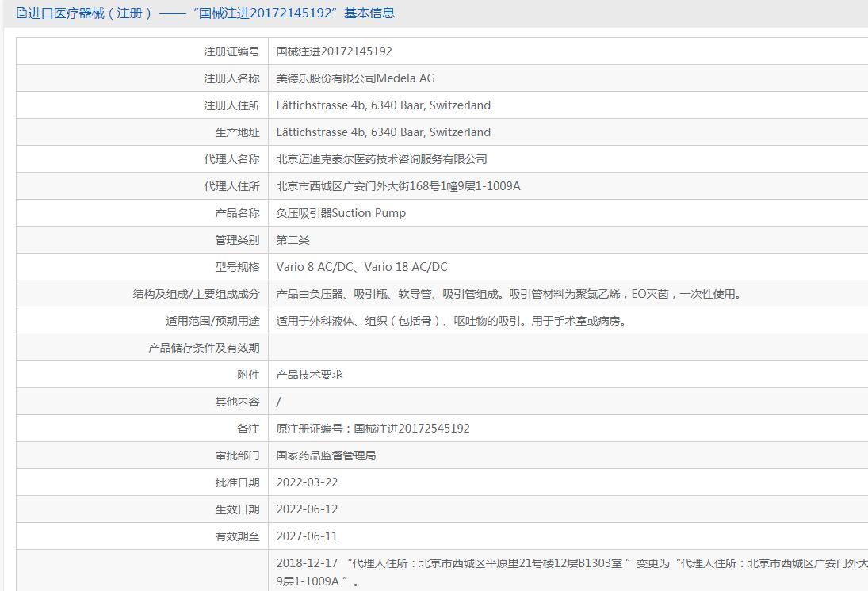Click the document icon beside the page title
This screenshot has width=868, height=591.
click(x=21, y=13)
